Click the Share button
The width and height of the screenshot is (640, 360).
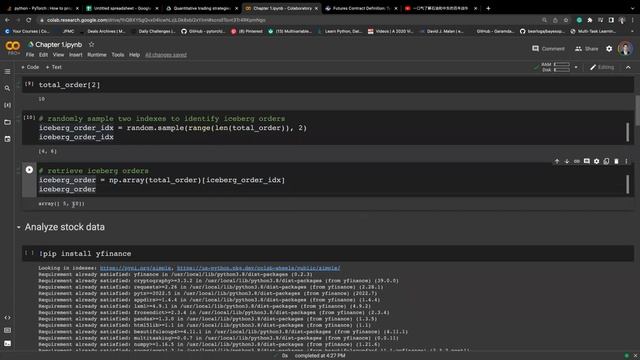pos(587,49)
